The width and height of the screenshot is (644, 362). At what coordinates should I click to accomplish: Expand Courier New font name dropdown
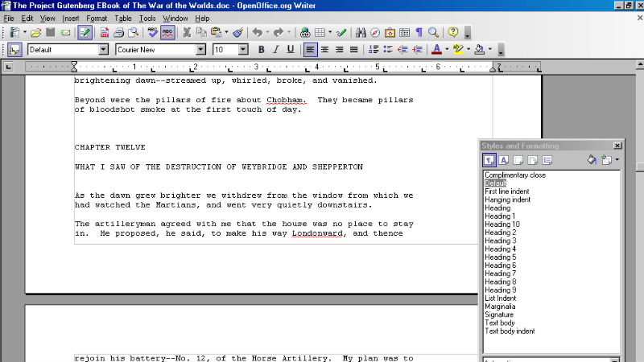(200, 50)
